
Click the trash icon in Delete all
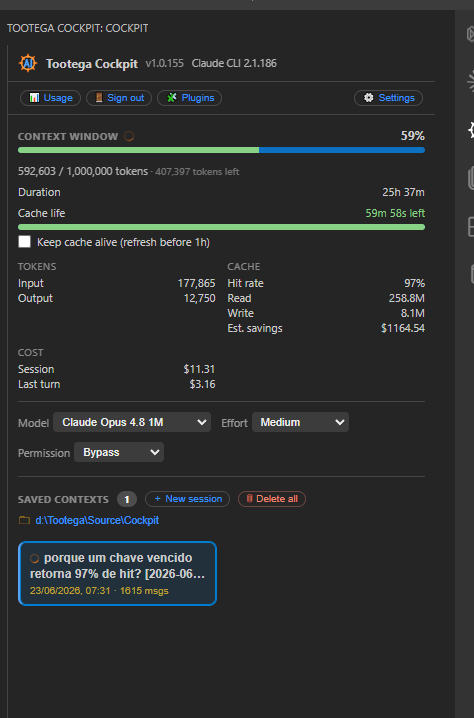click(x=250, y=499)
